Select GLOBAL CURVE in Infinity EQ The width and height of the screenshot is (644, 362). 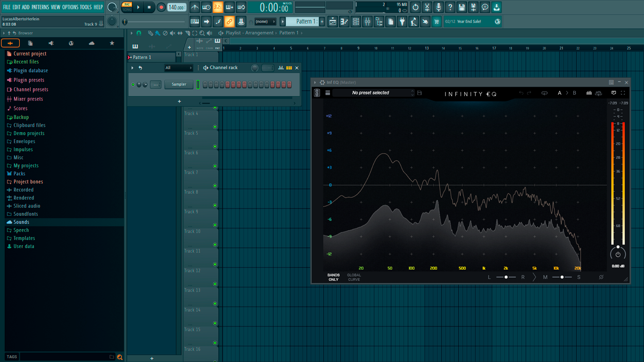354,277
